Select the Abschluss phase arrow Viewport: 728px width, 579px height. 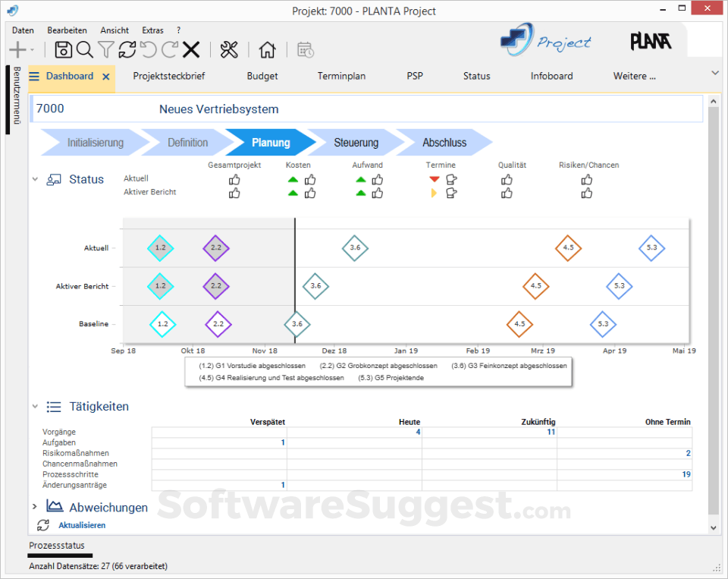point(444,143)
